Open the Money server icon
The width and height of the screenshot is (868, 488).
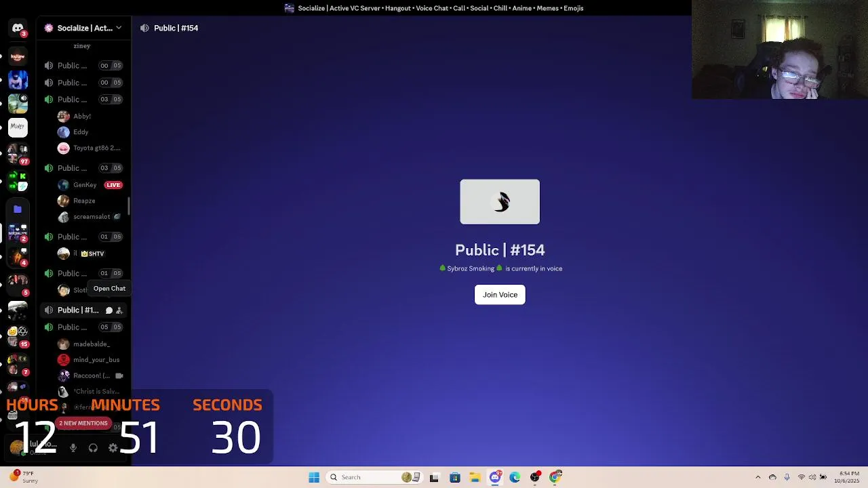pos(18,126)
